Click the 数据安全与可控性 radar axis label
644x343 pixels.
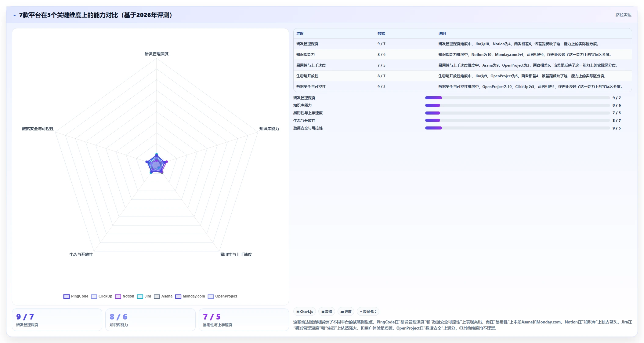(38, 129)
